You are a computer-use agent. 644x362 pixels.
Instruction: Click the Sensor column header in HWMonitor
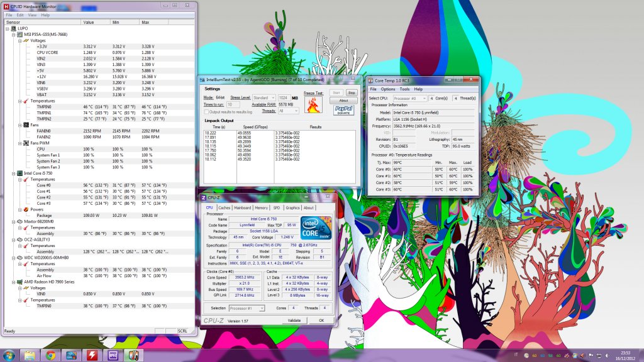pos(42,22)
